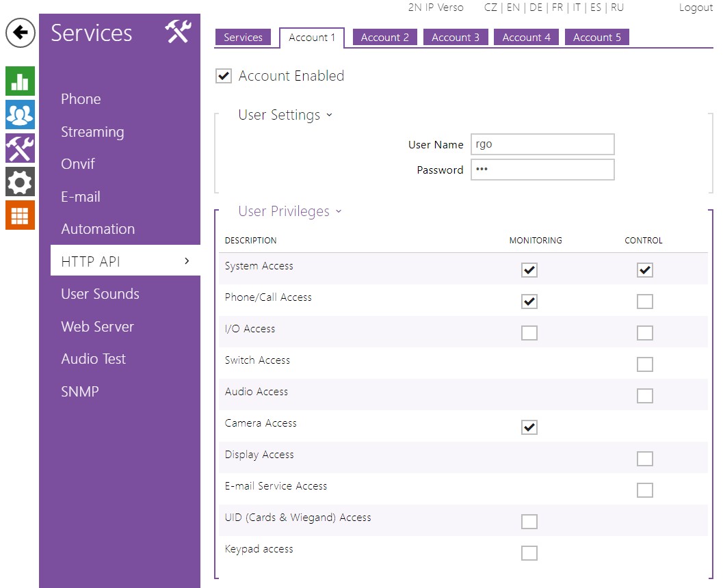Open the green Status chart icon
The height and width of the screenshot is (588, 723).
(20, 81)
